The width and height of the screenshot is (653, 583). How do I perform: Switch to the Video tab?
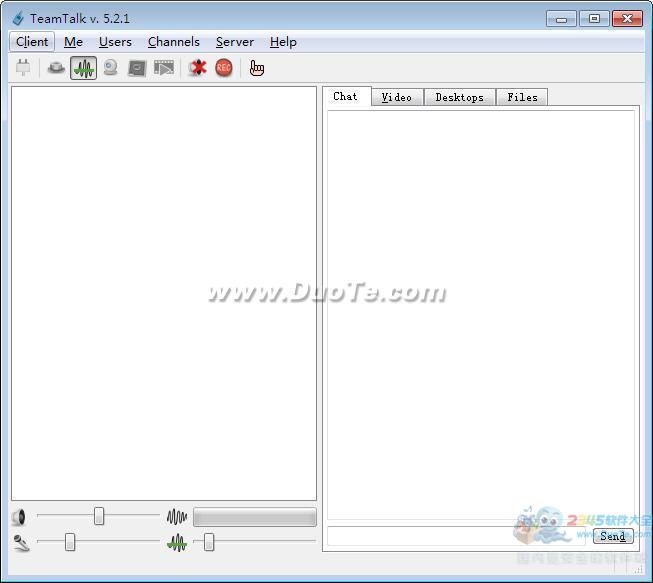[397, 97]
